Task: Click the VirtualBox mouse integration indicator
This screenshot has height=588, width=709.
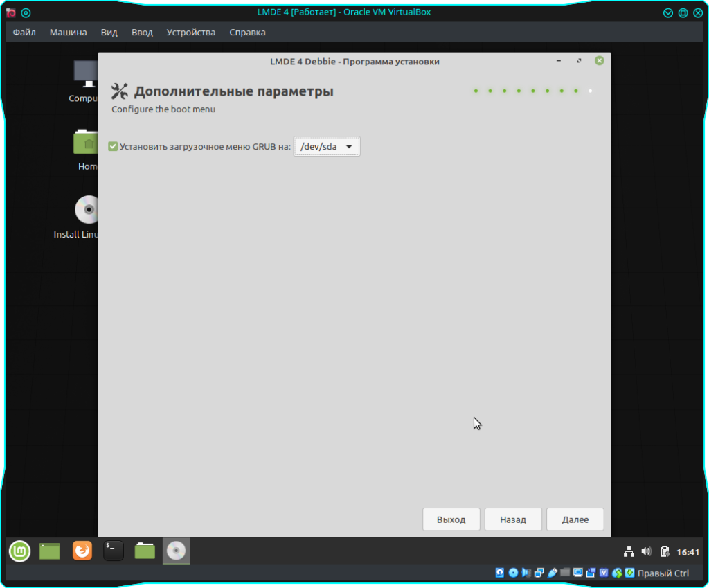Action: [x=617, y=573]
